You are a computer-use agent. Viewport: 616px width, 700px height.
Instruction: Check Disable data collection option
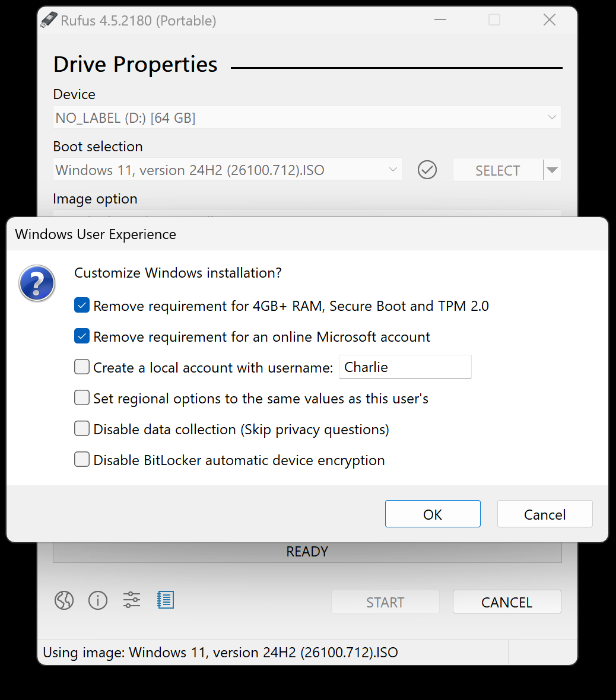coord(81,428)
